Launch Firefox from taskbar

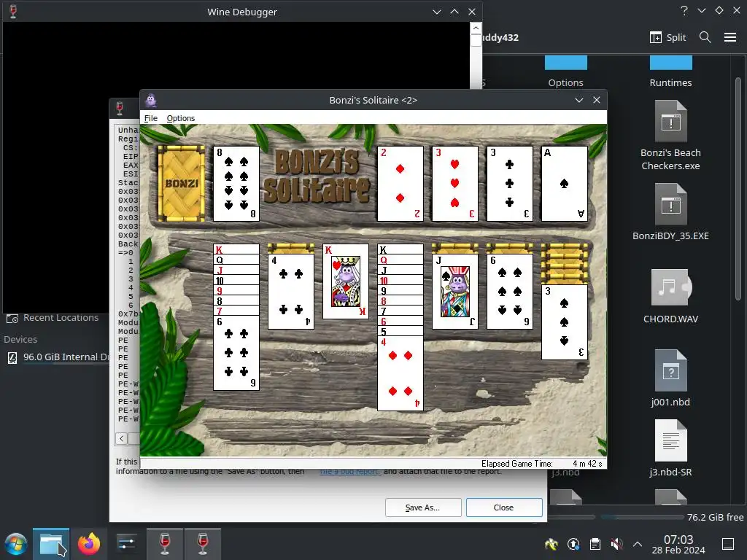tap(89, 544)
